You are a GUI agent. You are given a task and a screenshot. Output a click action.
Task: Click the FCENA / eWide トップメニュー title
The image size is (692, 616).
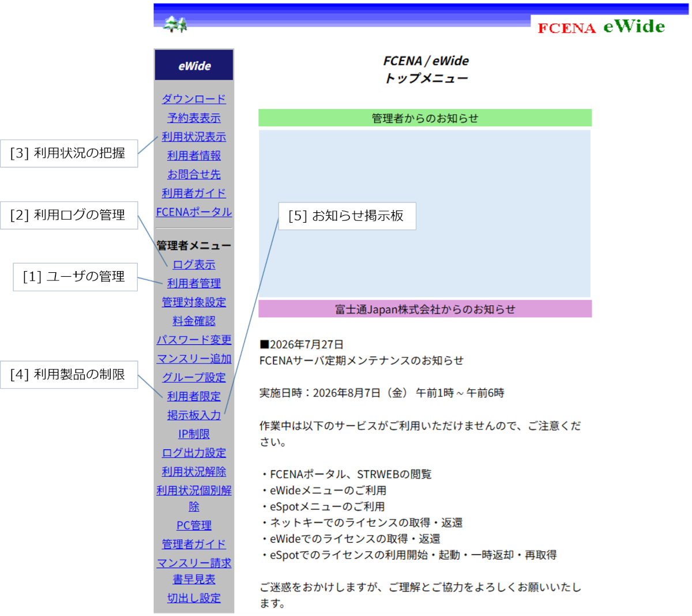[x=426, y=69]
